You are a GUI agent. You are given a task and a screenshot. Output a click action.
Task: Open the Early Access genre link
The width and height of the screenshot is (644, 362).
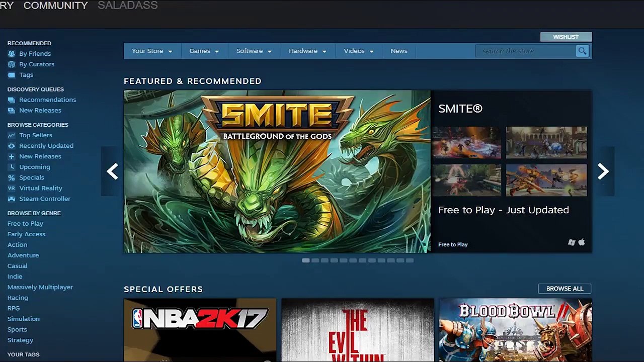tap(26, 234)
